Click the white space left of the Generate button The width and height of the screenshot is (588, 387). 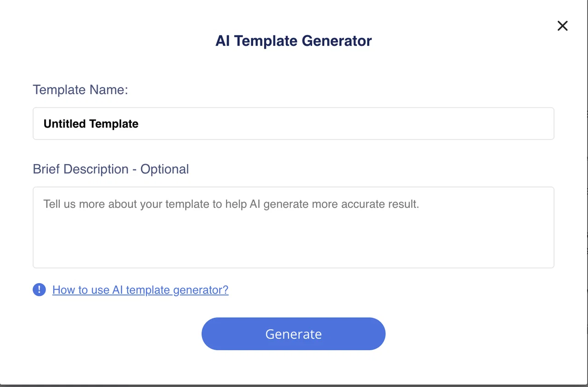(x=115, y=334)
